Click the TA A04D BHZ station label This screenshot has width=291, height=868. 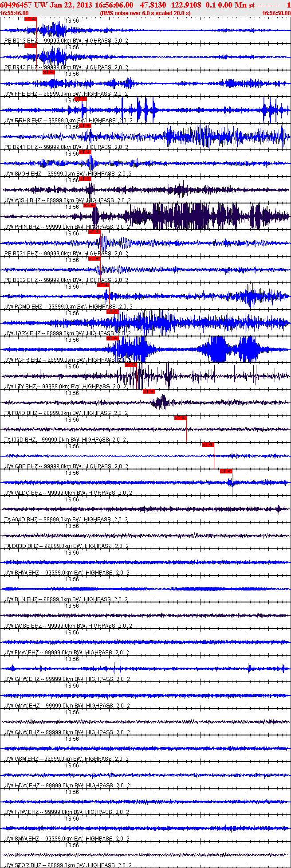(x=21, y=520)
